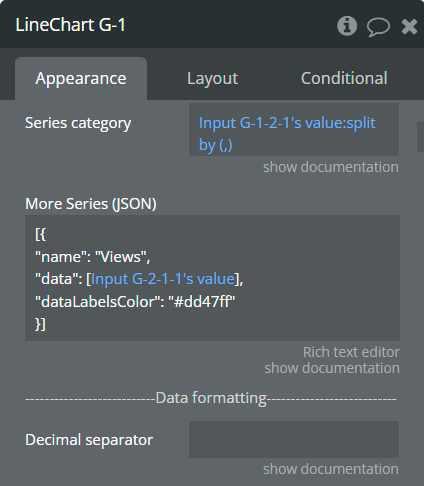Click the Series category label

pos(78,123)
